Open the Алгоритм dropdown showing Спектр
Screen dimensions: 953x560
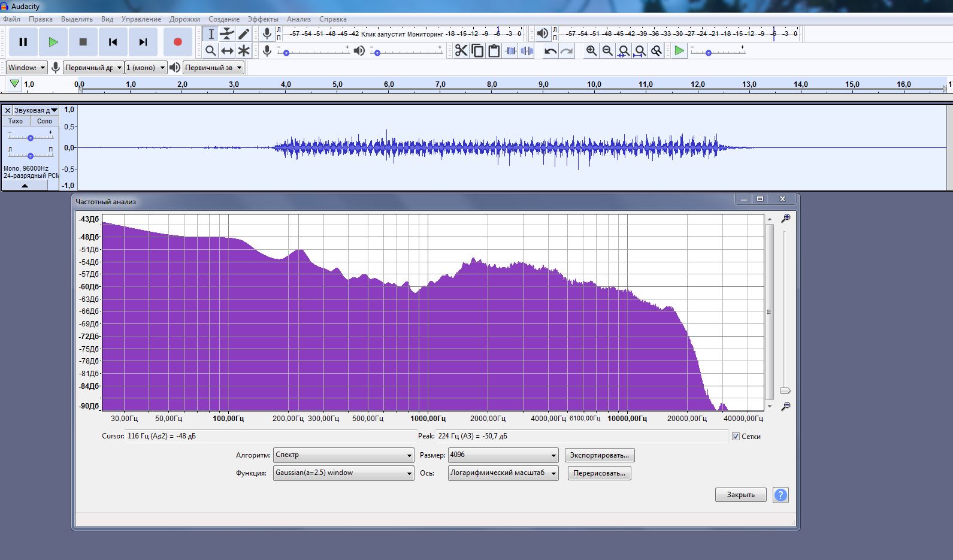click(x=343, y=455)
